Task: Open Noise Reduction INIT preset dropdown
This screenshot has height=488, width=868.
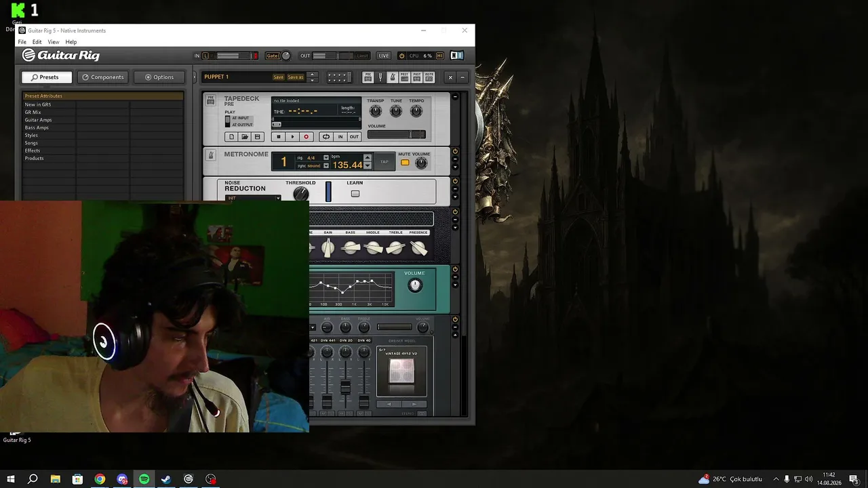Action: (x=253, y=198)
